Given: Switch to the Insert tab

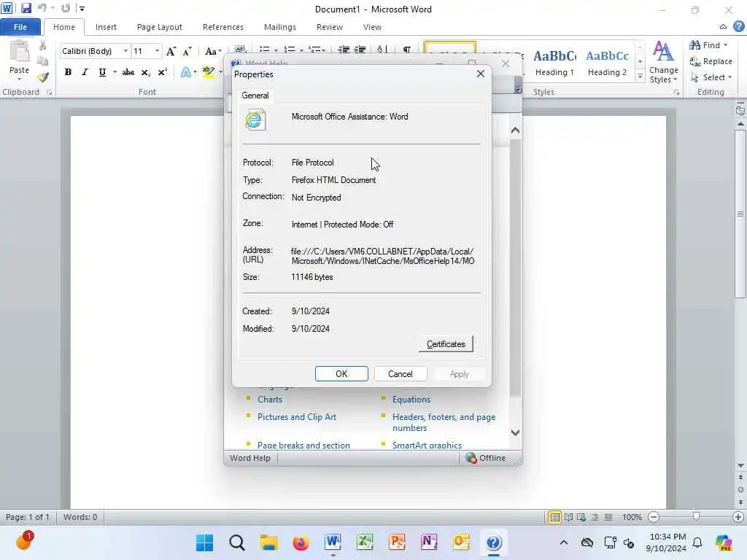Looking at the screenshot, I should click(106, 27).
